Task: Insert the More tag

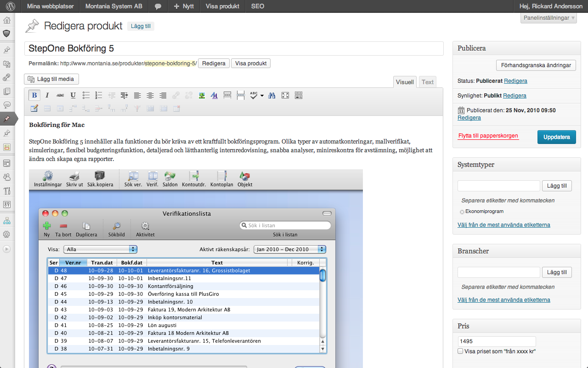Action: pos(227,95)
